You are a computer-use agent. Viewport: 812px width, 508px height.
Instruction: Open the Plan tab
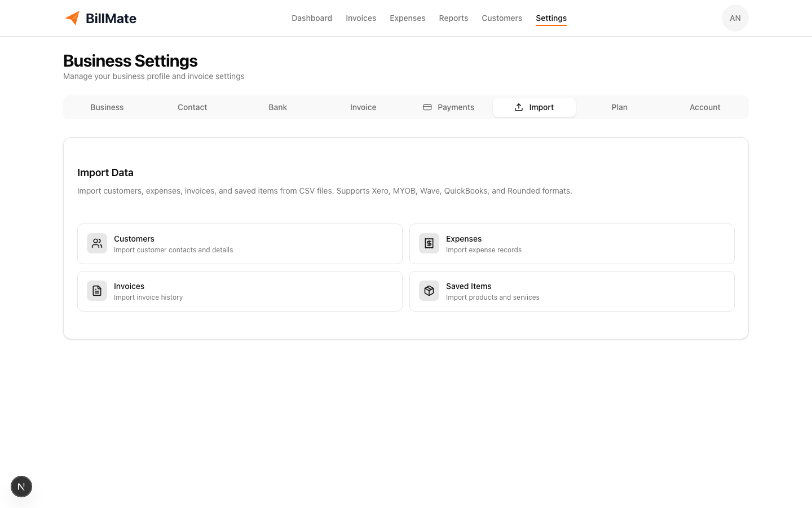[x=619, y=107]
